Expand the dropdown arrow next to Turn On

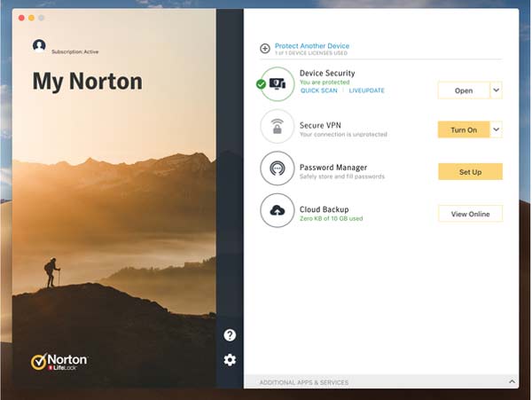pyautogui.click(x=496, y=129)
